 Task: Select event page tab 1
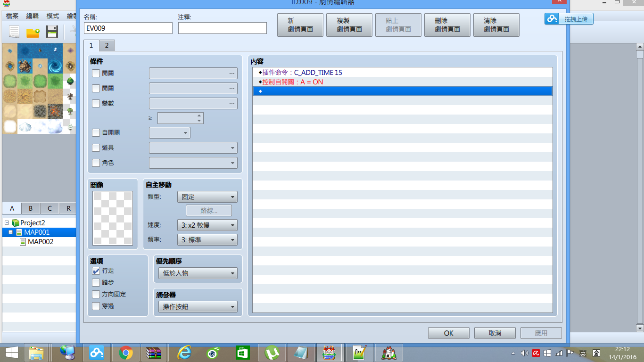(91, 45)
